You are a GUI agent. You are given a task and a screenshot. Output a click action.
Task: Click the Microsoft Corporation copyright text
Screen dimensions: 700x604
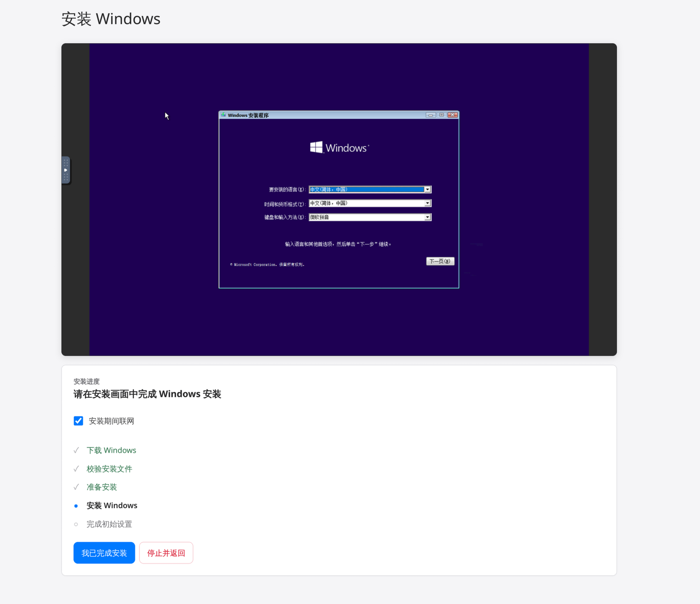(x=267, y=265)
